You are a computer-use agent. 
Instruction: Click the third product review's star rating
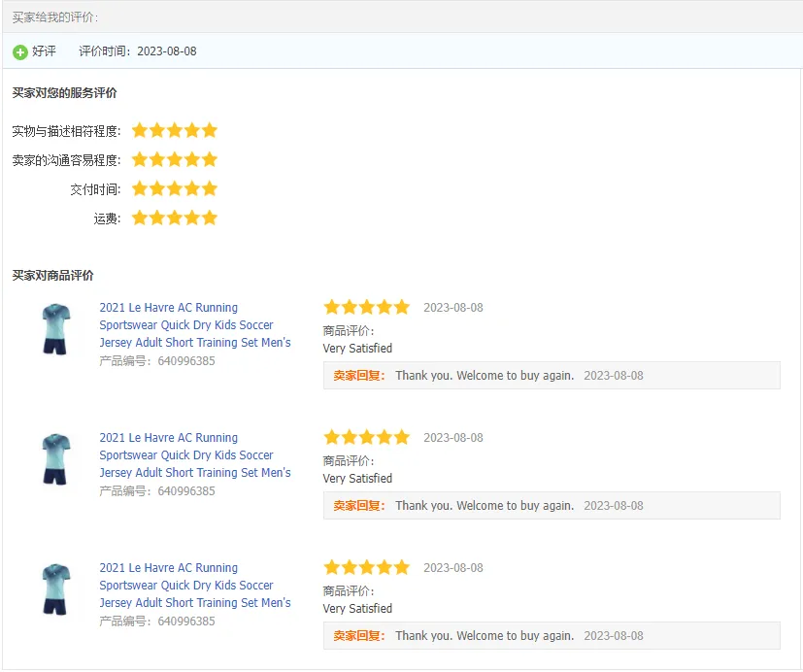point(366,567)
